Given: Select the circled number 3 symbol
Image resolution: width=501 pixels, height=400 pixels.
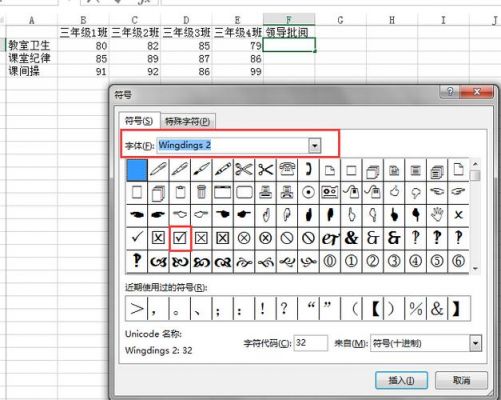Looking at the screenshot, I should click(394, 261).
